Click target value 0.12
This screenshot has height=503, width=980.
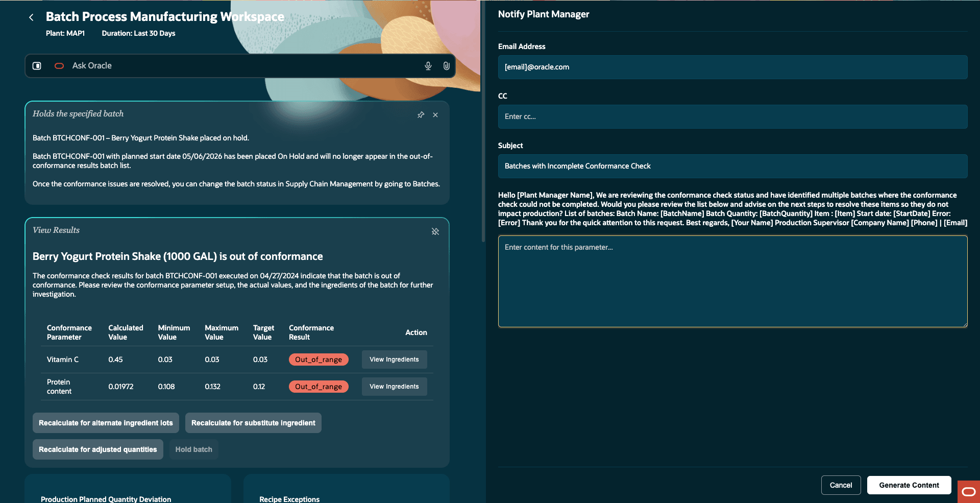[x=259, y=387]
